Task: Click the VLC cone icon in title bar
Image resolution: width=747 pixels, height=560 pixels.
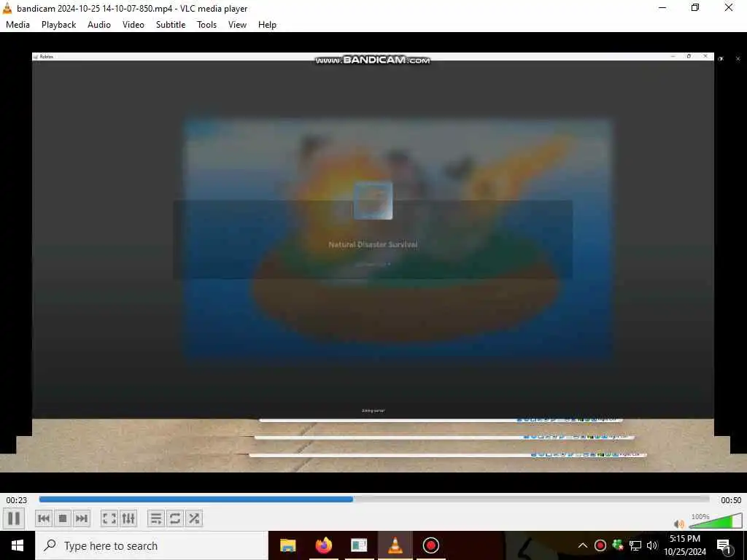Action: (7, 8)
